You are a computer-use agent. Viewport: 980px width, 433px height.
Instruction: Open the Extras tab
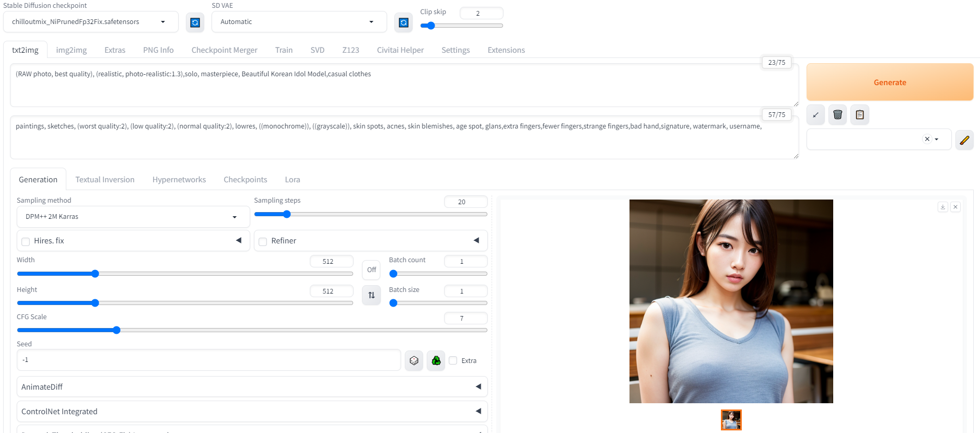tap(115, 50)
